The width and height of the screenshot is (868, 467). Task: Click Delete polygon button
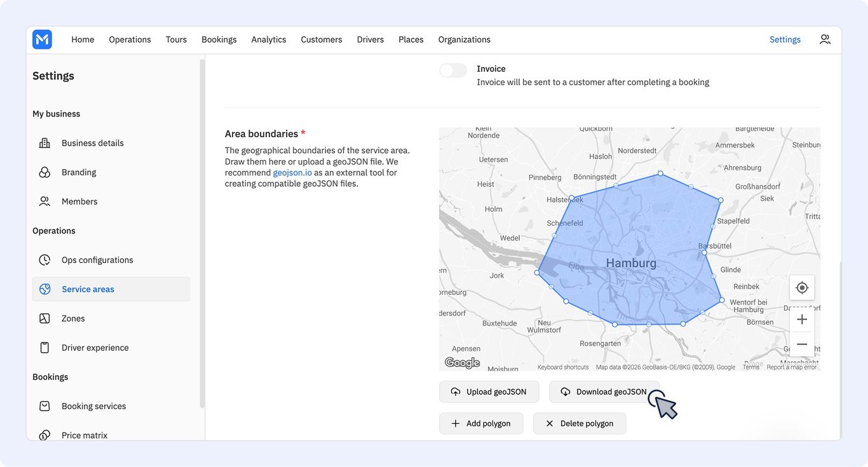(580, 424)
